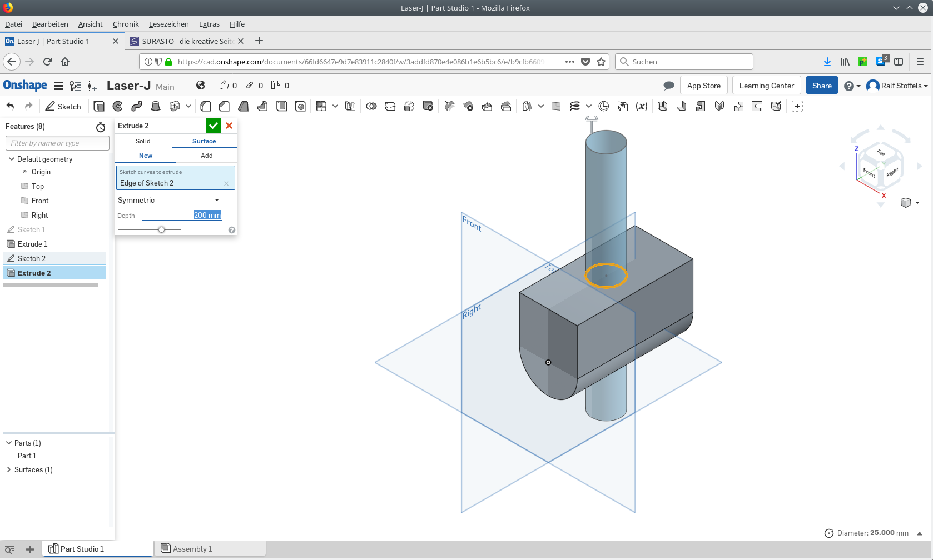Click the Share button

[821, 86]
